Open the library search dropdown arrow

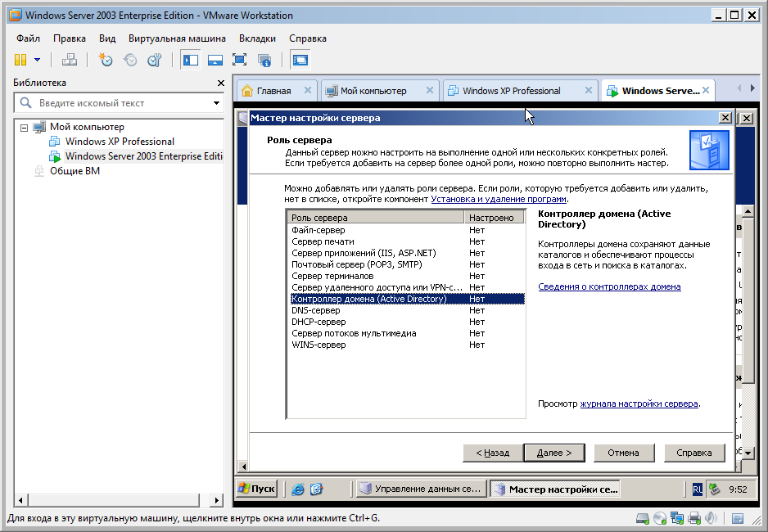216,103
